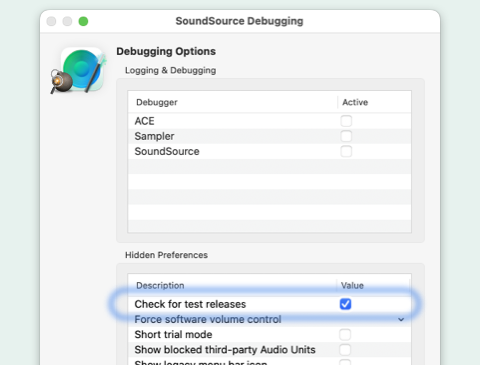Select the SoundSource row in debugger list
This screenshot has width=480, height=365.
pos(269,151)
